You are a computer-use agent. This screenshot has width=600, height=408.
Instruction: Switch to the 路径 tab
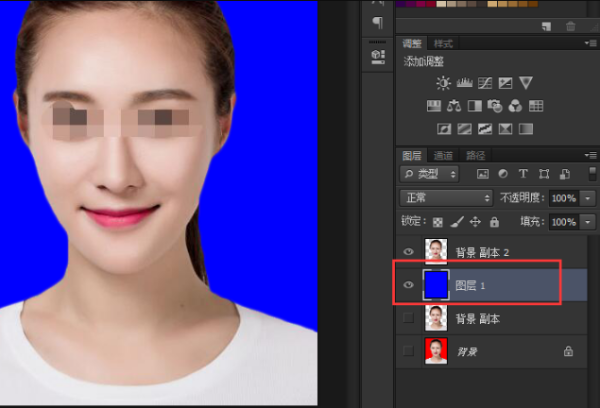475,155
